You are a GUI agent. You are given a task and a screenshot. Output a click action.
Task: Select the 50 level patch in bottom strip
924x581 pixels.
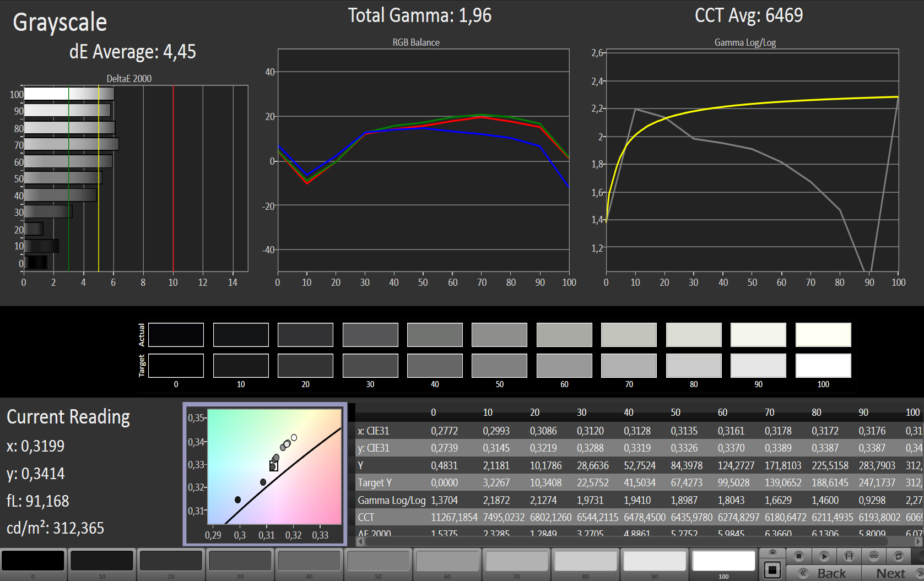[379, 562]
